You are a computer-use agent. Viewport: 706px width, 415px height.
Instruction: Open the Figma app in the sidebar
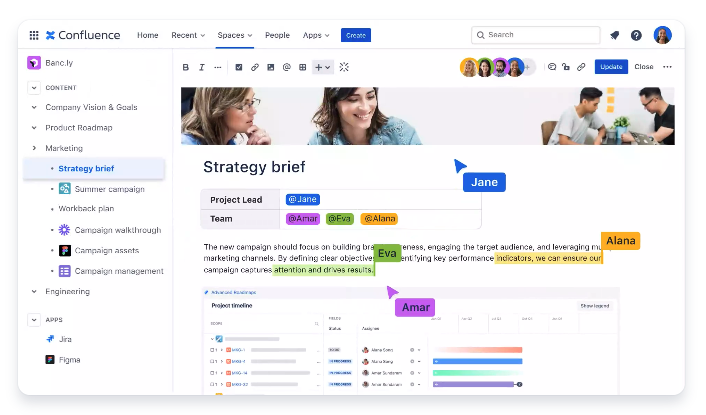63,360
